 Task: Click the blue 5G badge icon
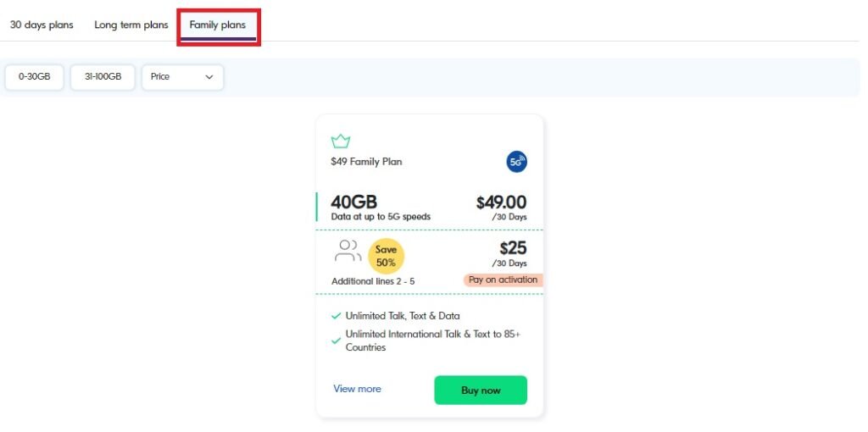pyautogui.click(x=516, y=162)
